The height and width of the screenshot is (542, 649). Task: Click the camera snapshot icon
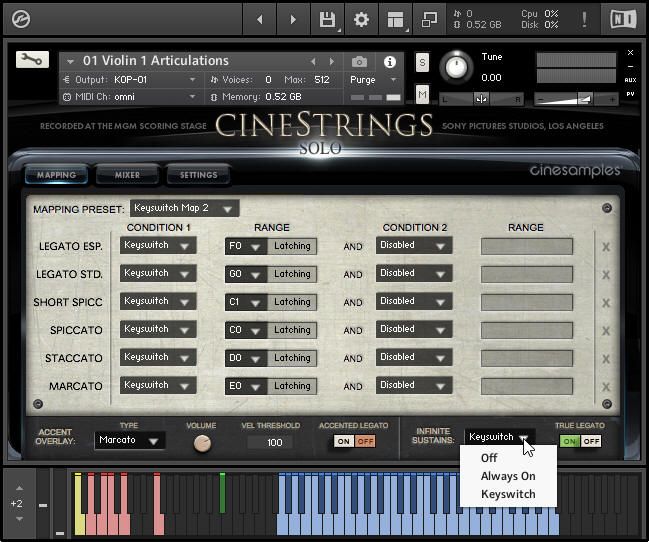pyautogui.click(x=359, y=62)
